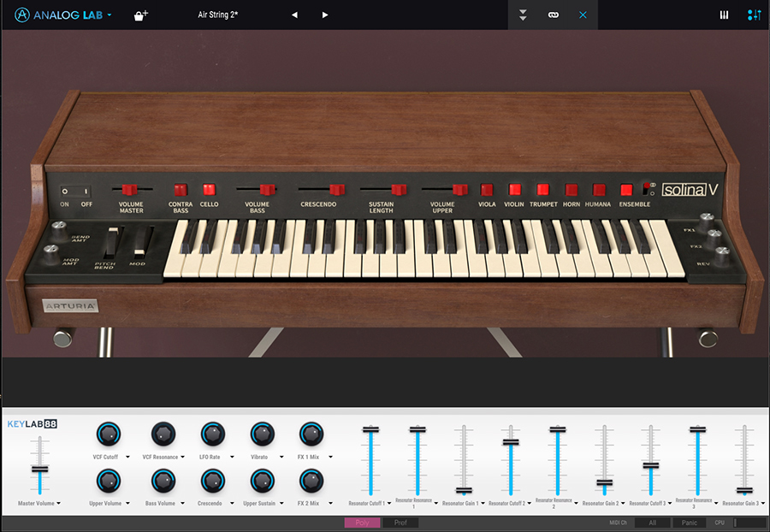The width and height of the screenshot is (770, 532).
Task: Click the VCF Resonance knob
Action: coord(163,434)
